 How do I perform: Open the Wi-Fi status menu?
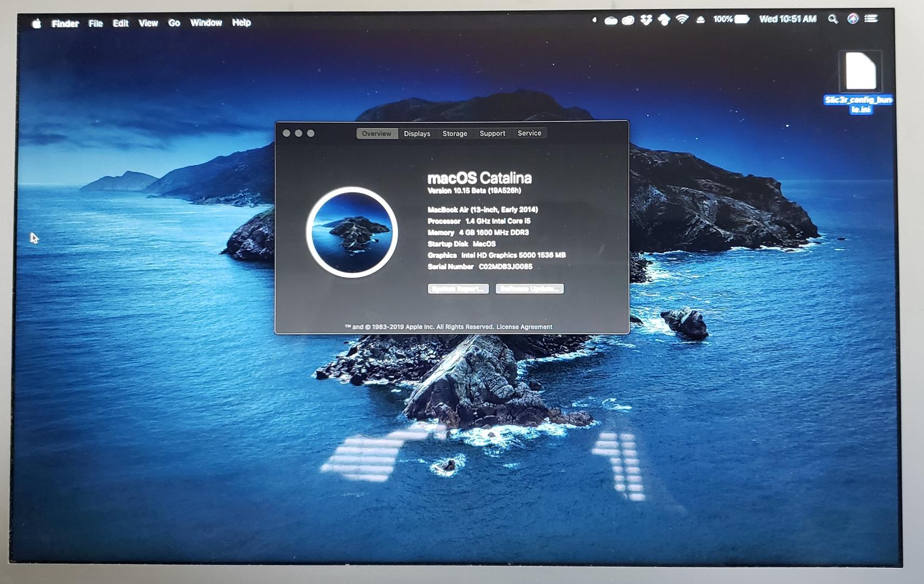pyautogui.click(x=683, y=19)
